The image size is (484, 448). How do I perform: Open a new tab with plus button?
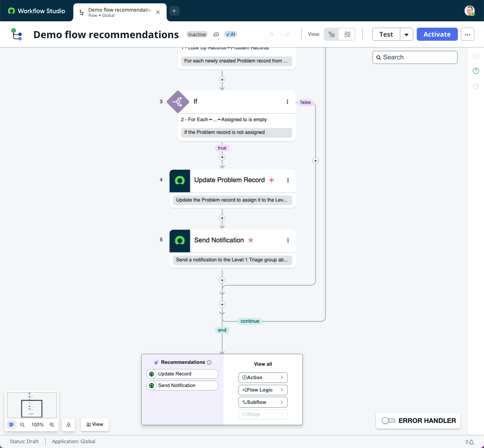point(174,11)
